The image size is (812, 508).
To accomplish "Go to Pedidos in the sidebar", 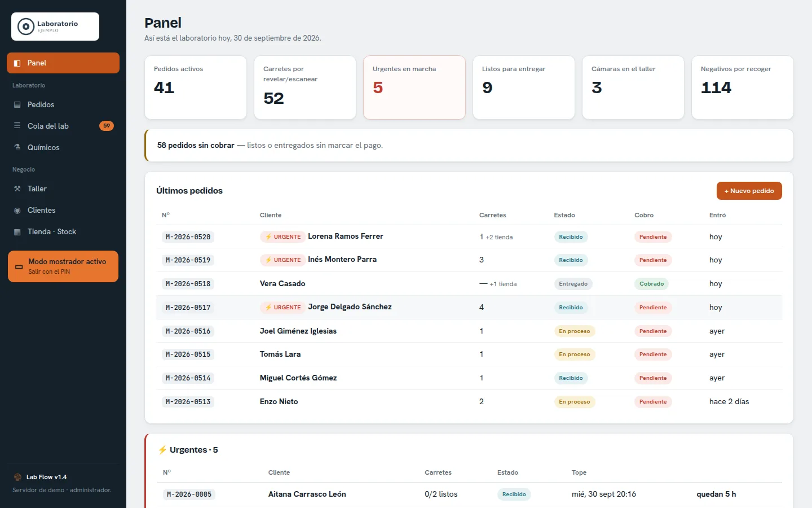I will point(63,105).
